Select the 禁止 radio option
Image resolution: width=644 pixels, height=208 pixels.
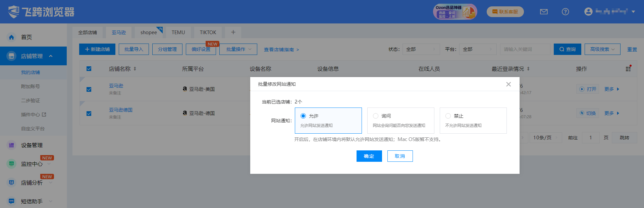448,116
